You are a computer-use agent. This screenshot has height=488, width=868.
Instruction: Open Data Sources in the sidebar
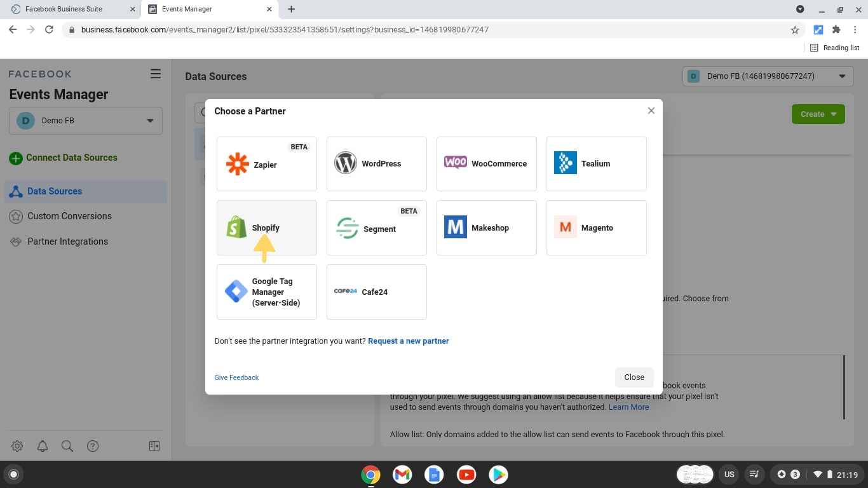point(86,191)
